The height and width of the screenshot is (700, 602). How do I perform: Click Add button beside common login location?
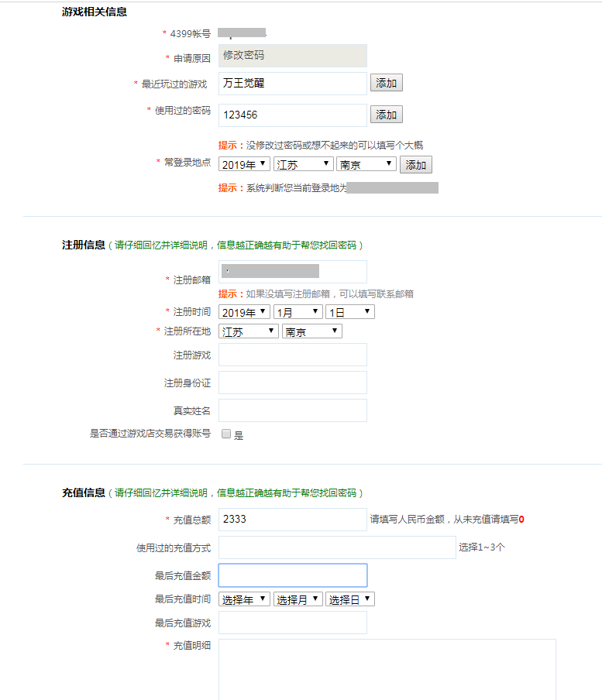415,165
